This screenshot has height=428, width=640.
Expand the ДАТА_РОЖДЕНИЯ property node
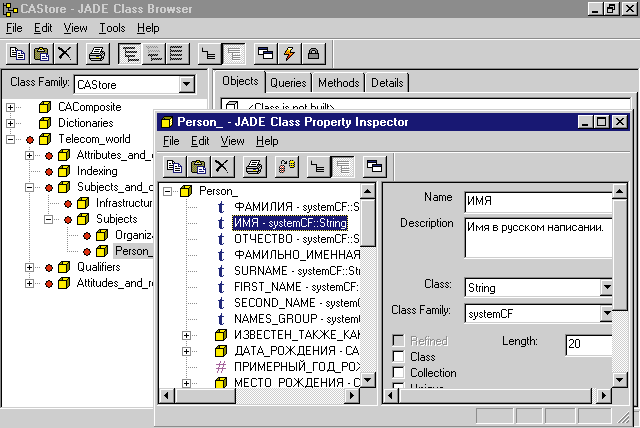click(x=187, y=351)
